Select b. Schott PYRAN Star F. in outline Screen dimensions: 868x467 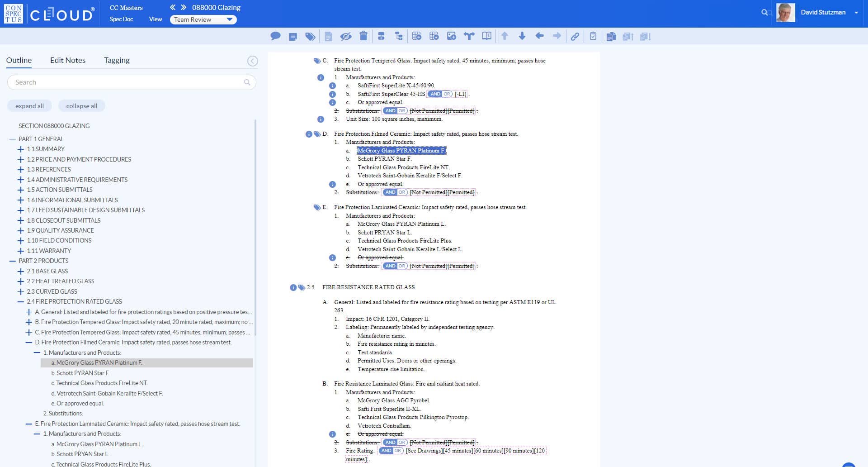pyautogui.click(x=80, y=373)
